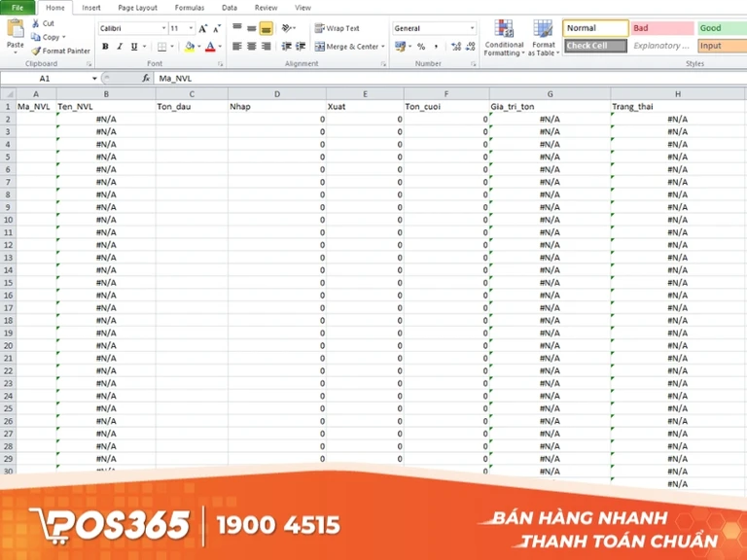
Task: Center text horizontally
Action: pyautogui.click(x=252, y=47)
